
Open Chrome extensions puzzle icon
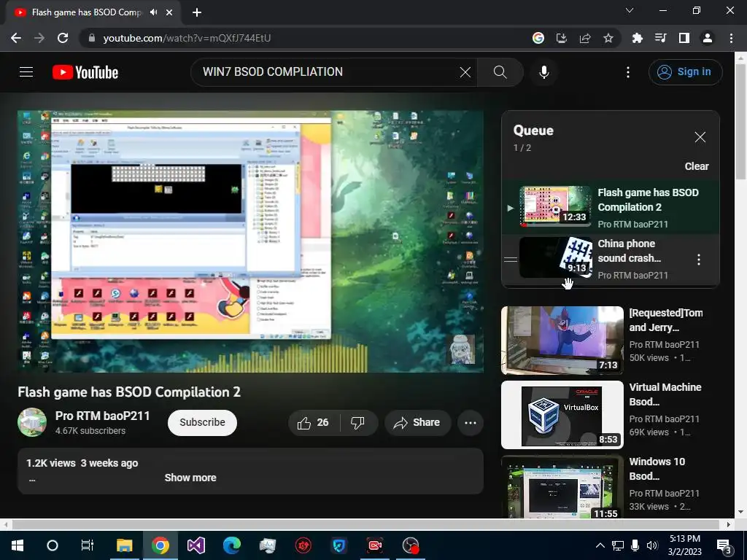pos(638,38)
